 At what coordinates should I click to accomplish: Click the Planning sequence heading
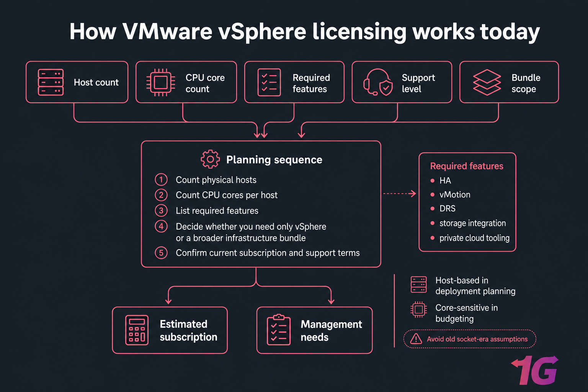pos(274,160)
